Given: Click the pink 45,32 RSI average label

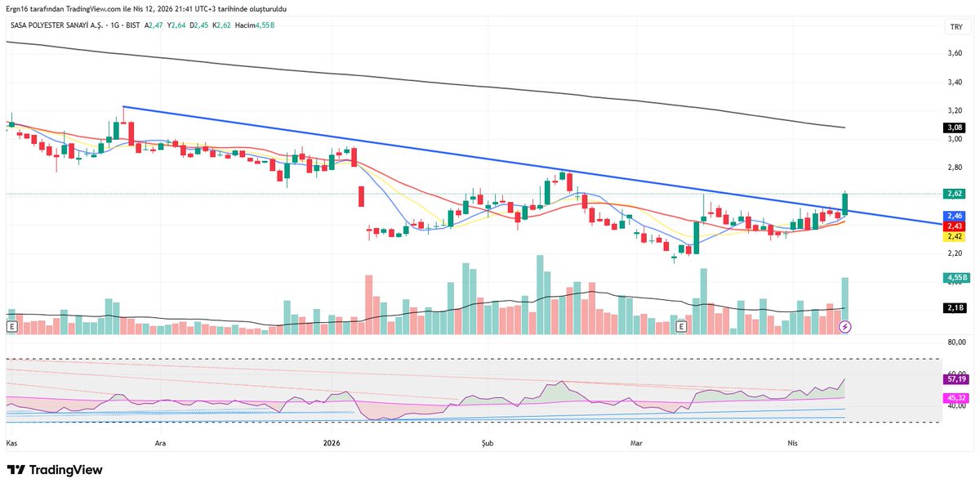Looking at the screenshot, I should pyautogui.click(x=956, y=398).
